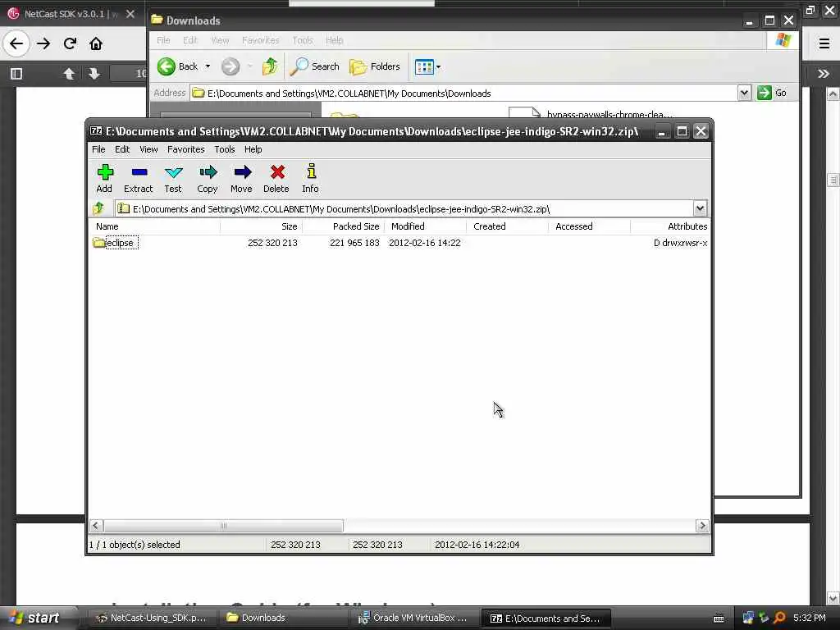
Task: Open 7-Zip Tools menu
Action: tap(225, 149)
